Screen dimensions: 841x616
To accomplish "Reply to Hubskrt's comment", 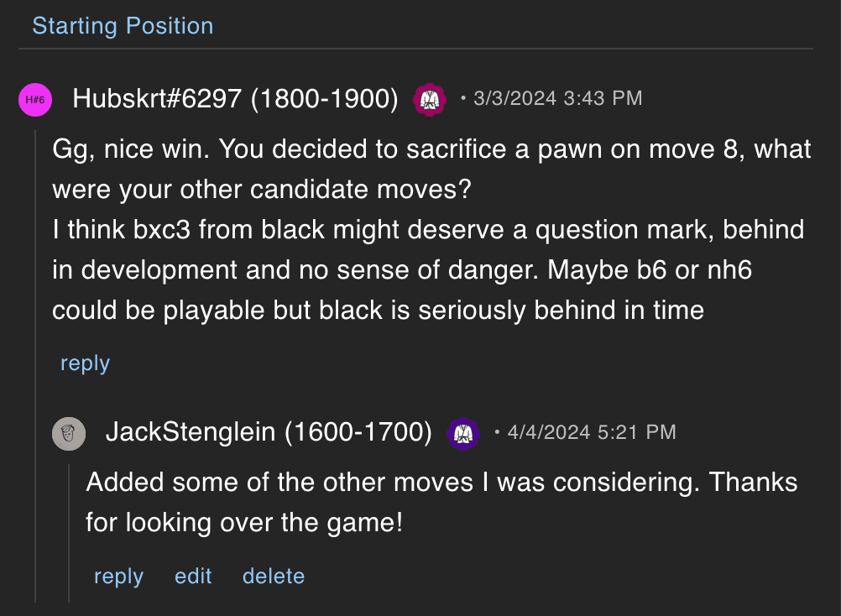I will coord(84,363).
